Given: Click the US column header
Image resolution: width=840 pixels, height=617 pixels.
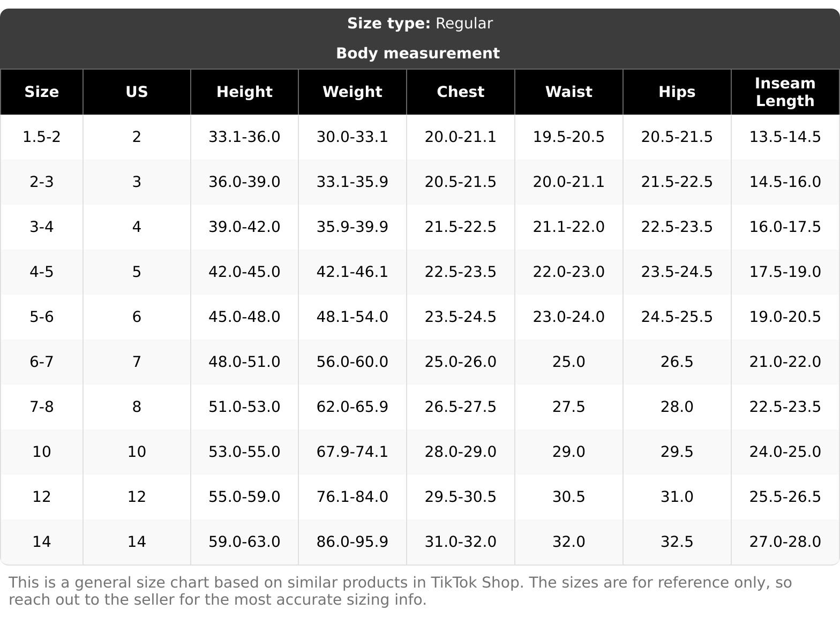Looking at the screenshot, I should pos(137,92).
